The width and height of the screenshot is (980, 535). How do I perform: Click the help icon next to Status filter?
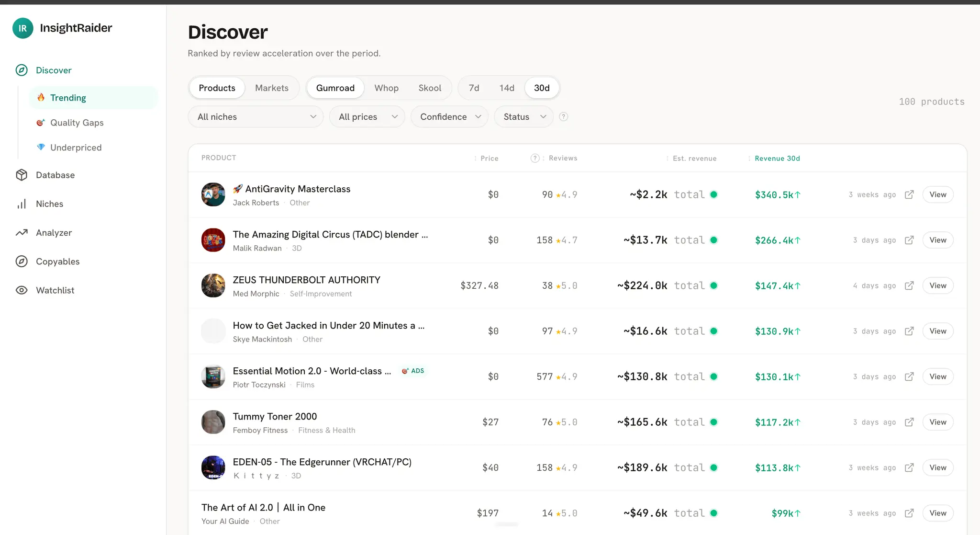[564, 116]
